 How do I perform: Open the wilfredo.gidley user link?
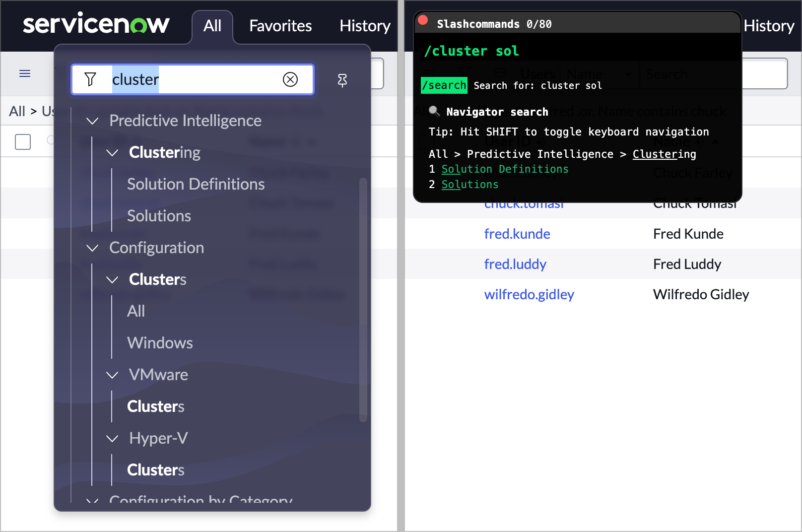point(529,294)
